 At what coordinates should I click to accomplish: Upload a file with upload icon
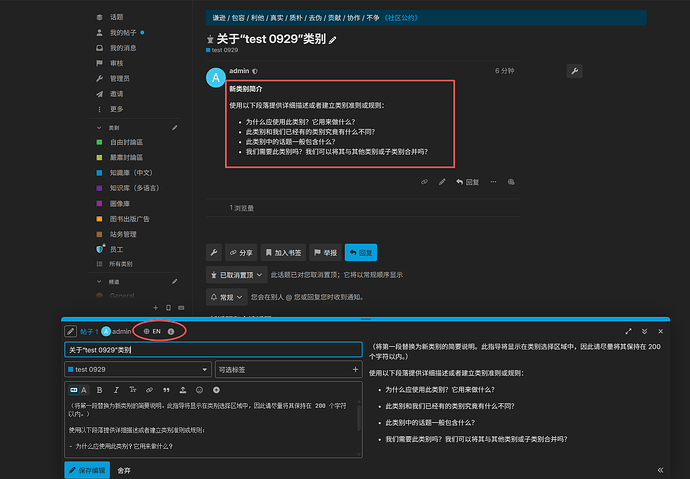pos(183,390)
